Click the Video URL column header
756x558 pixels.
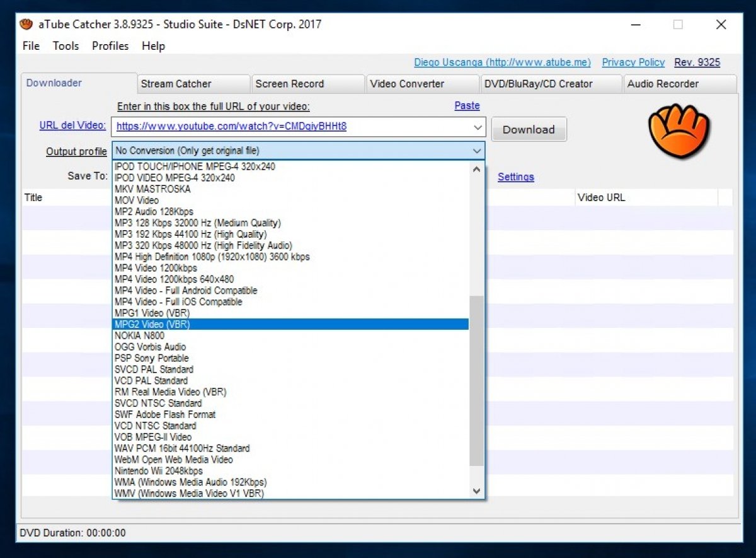pos(646,198)
